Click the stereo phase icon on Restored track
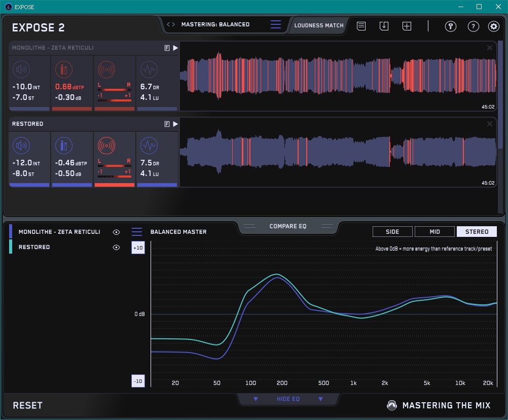Viewport: 508px width, 420px height. click(106, 146)
